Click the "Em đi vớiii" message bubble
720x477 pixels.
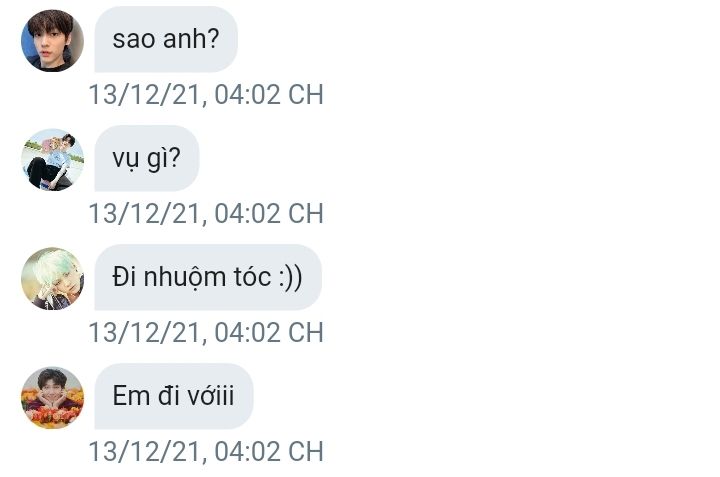pyautogui.click(x=173, y=396)
